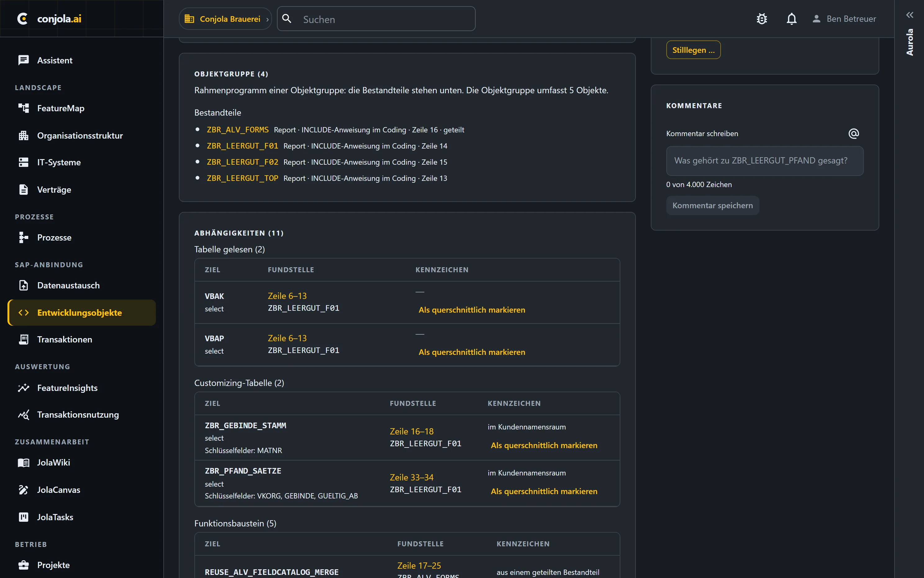924x578 pixels.
Task: Insert a mention with the @ icon
Action: tap(853, 133)
